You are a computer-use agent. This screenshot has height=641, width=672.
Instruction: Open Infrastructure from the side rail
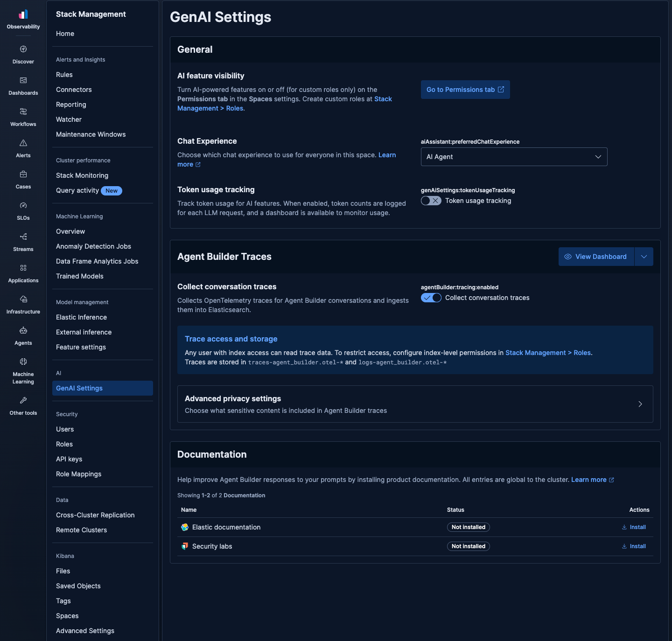pos(23,305)
